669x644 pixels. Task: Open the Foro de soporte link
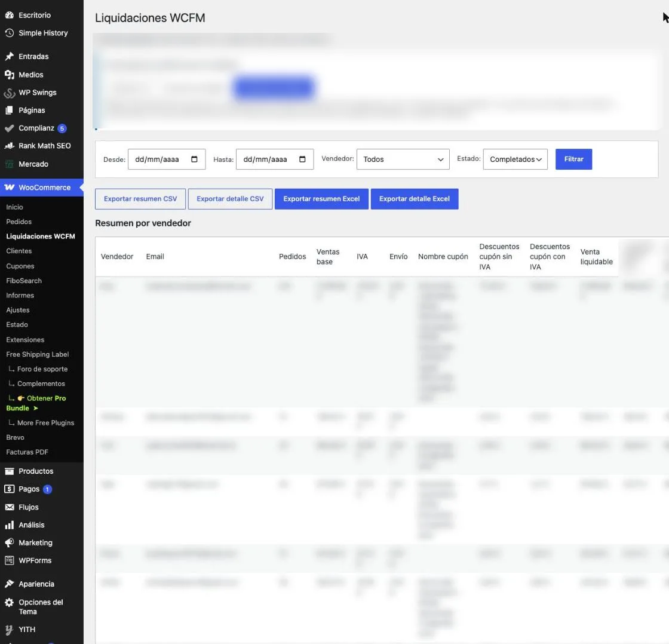pos(42,369)
